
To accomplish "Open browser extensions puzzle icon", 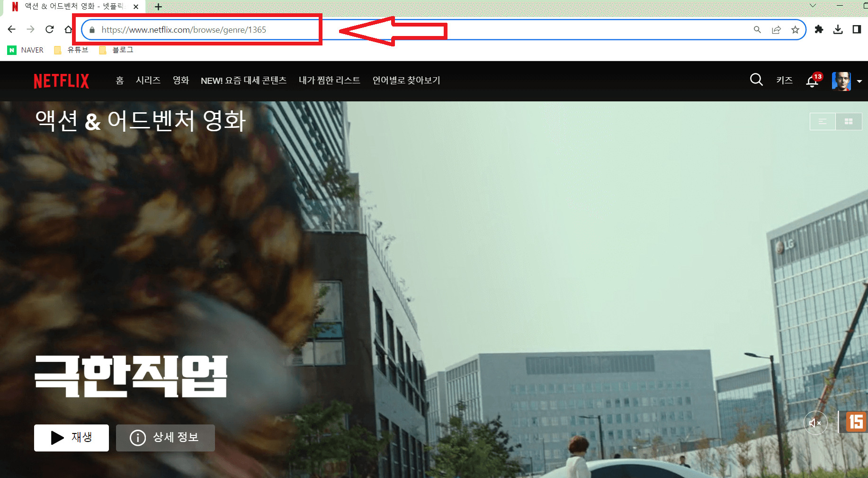I will click(x=819, y=29).
